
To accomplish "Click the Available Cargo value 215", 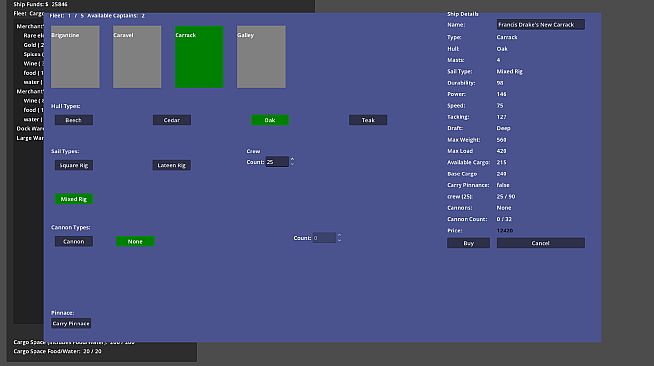I will [501, 162].
